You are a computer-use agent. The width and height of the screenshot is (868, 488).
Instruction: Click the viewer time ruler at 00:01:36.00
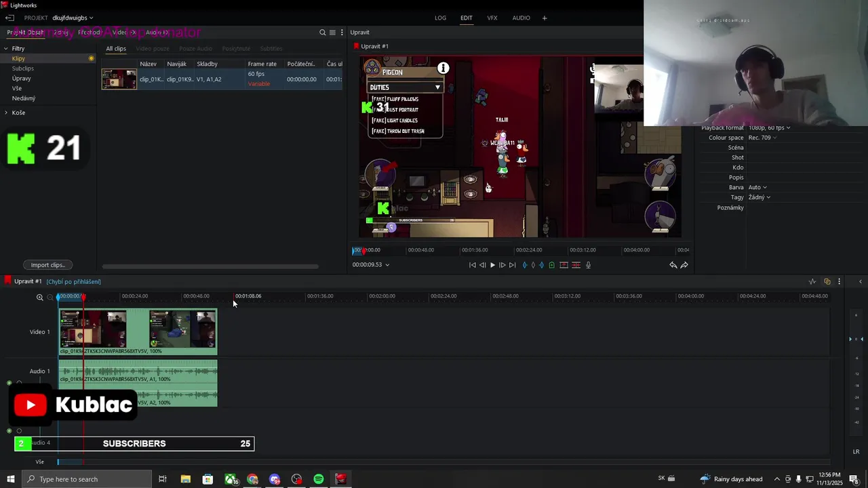point(475,250)
